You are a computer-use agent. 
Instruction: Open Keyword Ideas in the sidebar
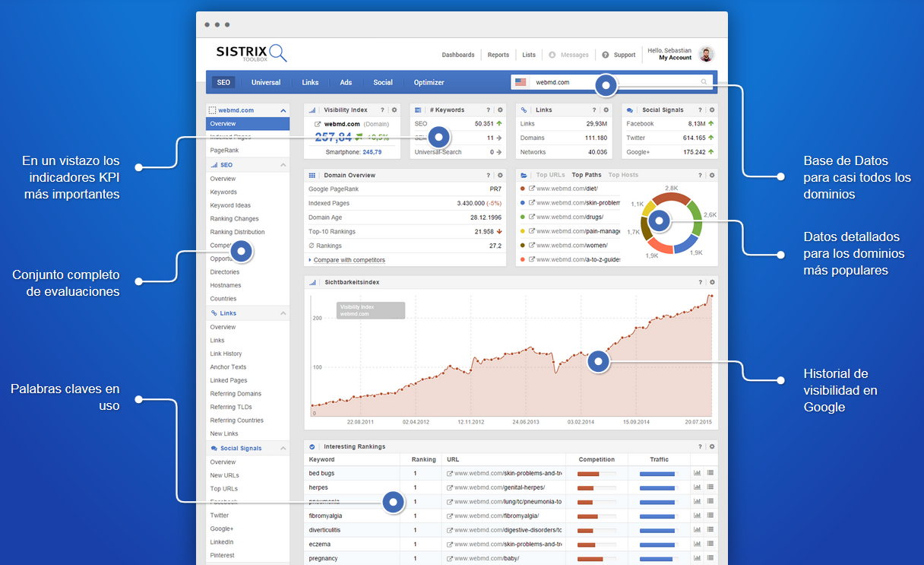[x=230, y=205]
